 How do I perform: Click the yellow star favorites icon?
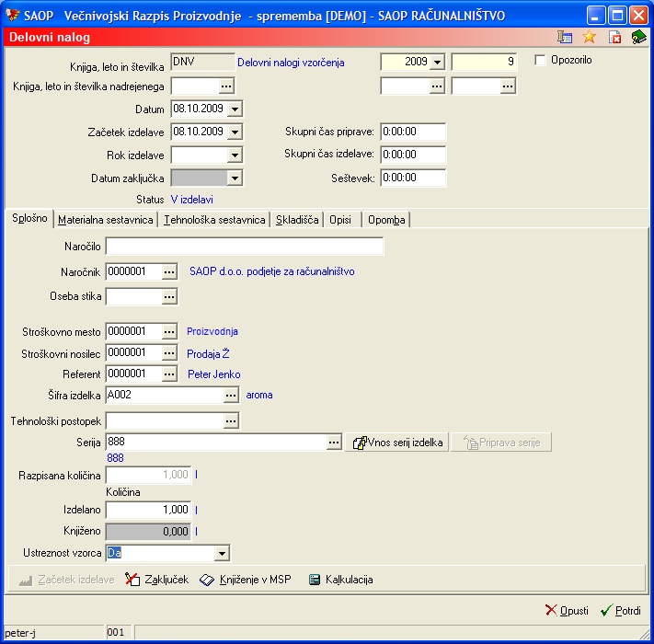click(x=589, y=37)
